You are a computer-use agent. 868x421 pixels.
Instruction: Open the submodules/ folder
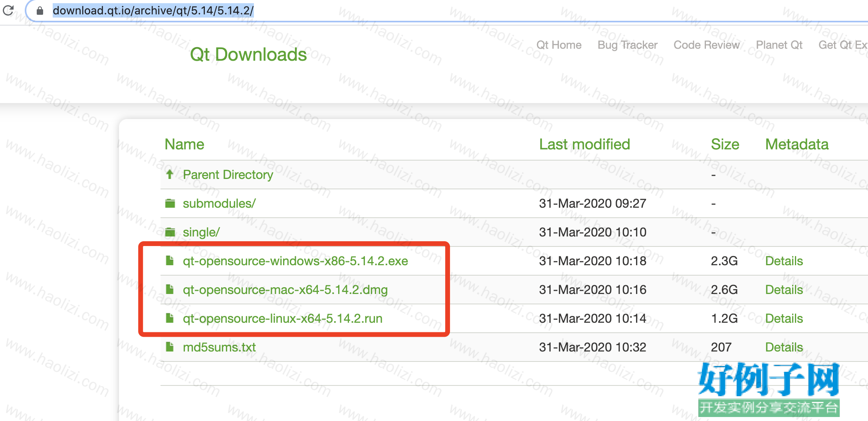[219, 203]
